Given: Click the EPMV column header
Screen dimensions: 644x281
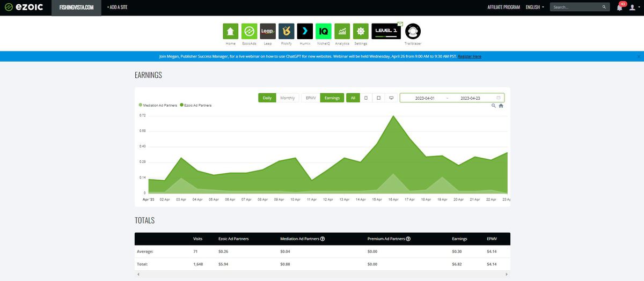Looking at the screenshot, I should click(492, 239).
